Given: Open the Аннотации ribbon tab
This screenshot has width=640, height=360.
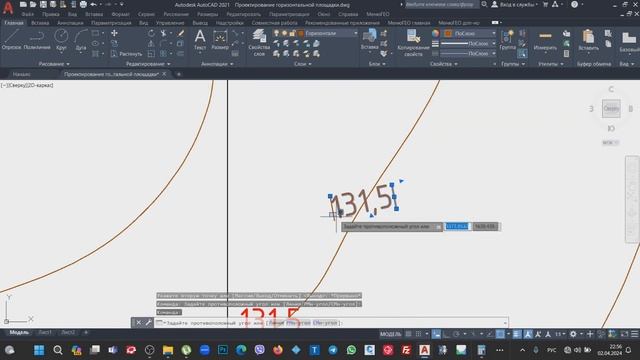Looking at the screenshot, I should [70, 23].
